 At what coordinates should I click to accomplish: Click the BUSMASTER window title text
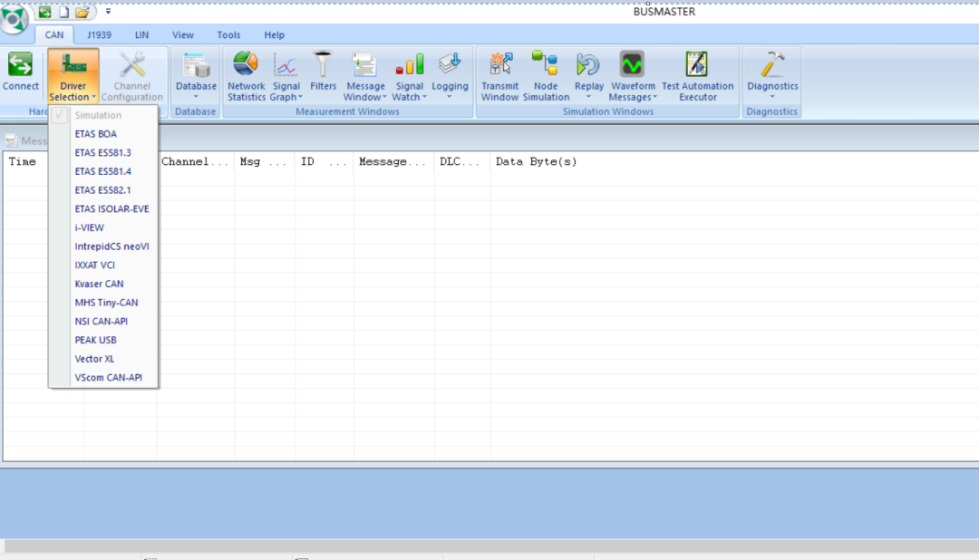[664, 12]
